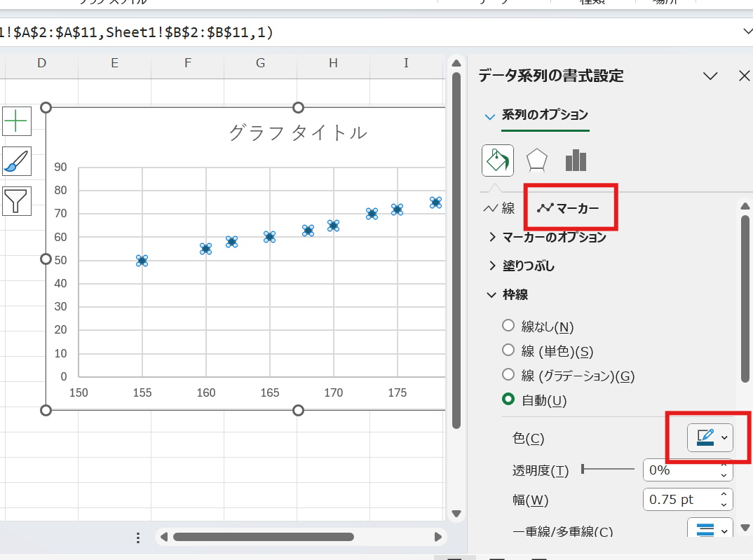Select the Fill & Line paint bucket icon
Viewport: 753px width, 560px height.
coord(497,160)
